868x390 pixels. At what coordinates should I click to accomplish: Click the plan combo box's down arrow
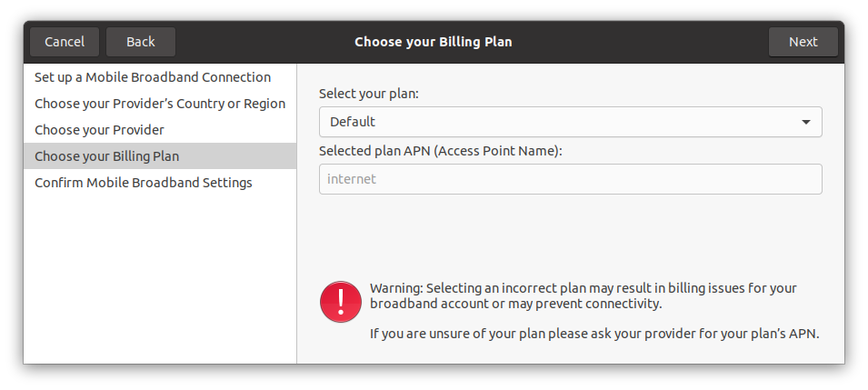(x=806, y=122)
